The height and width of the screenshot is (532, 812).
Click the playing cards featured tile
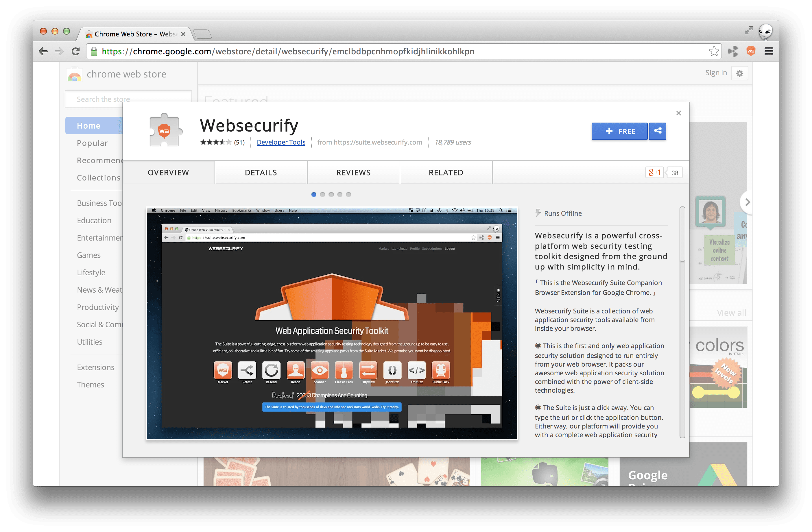336,472
